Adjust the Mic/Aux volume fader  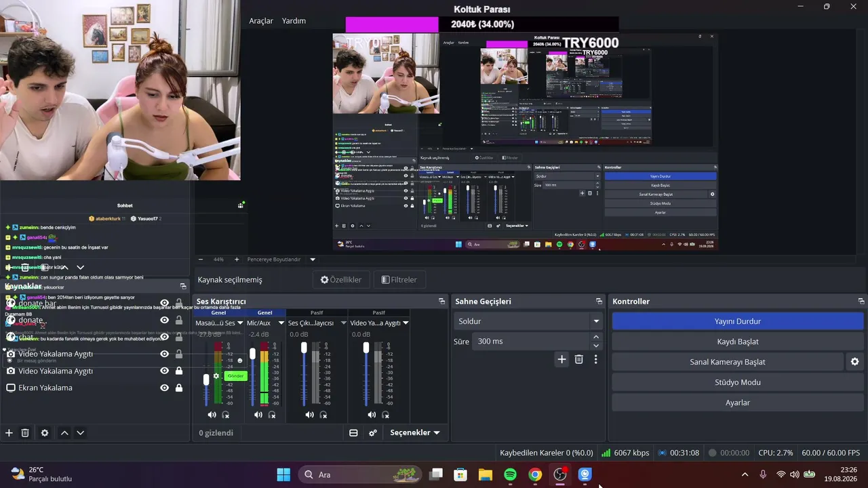[253, 354]
